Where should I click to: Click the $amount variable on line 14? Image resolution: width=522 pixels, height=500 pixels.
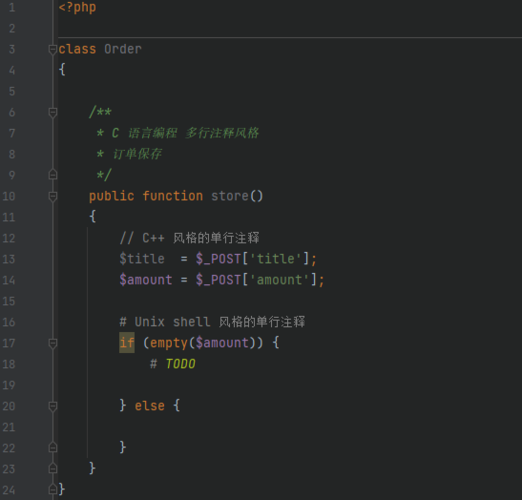pos(146,280)
